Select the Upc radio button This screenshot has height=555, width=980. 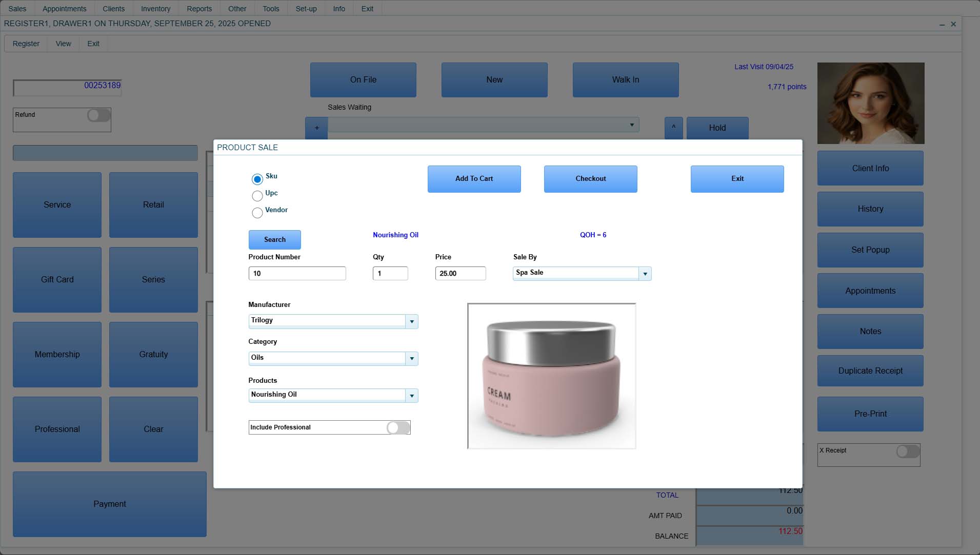257,196
